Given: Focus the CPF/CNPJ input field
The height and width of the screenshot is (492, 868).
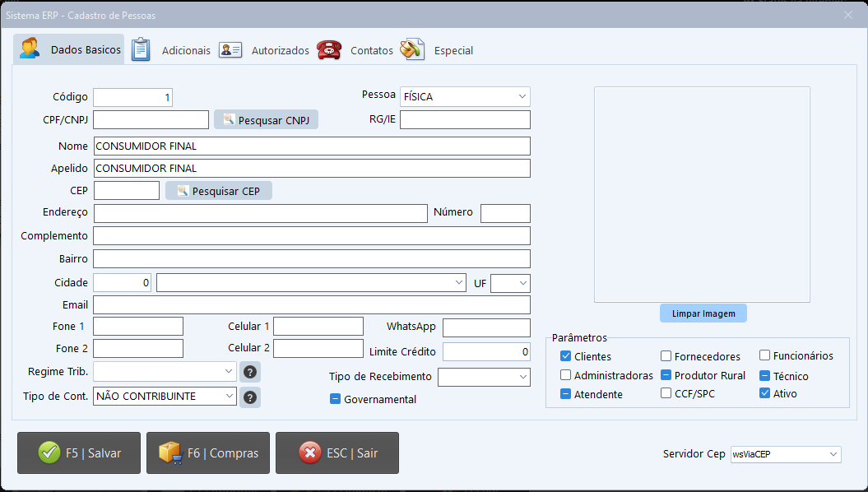Looking at the screenshot, I should (151, 119).
